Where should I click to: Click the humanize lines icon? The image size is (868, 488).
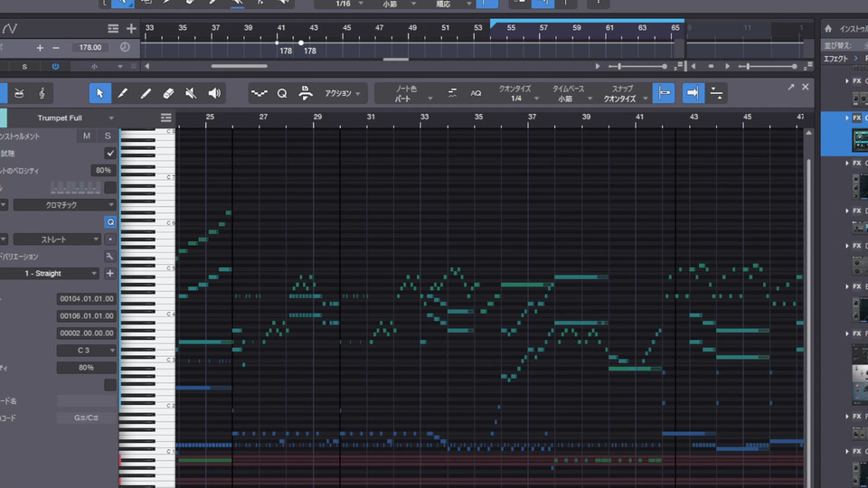pos(452,93)
